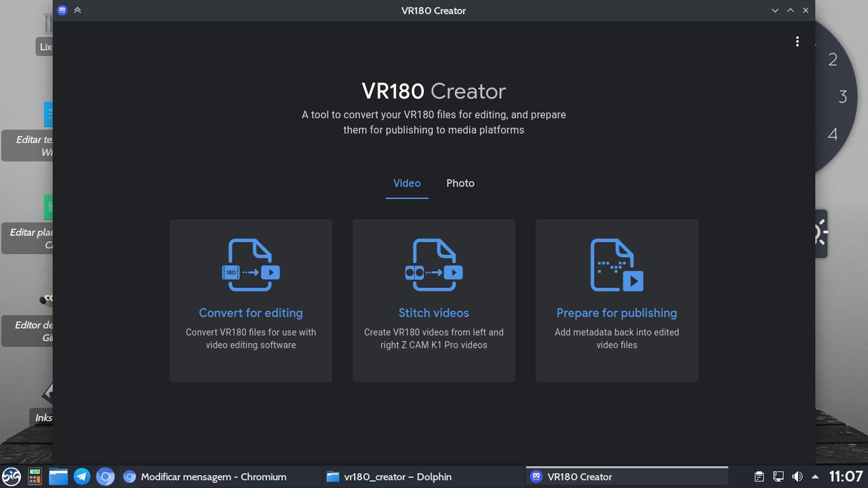Click VR180 Creator app icon in titlebar
Image resolution: width=868 pixels, height=488 pixels.
click(62, 10)
